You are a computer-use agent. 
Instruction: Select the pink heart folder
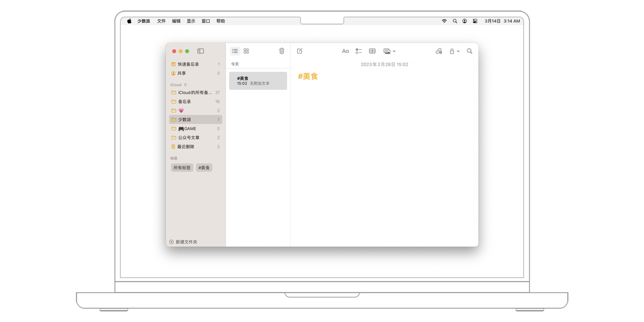pyautogui.click(x=195, y=110)
